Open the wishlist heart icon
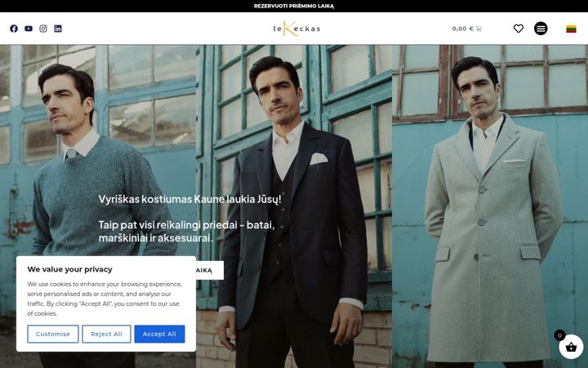Viewport: 588px width, 368px height. (519, 29)
